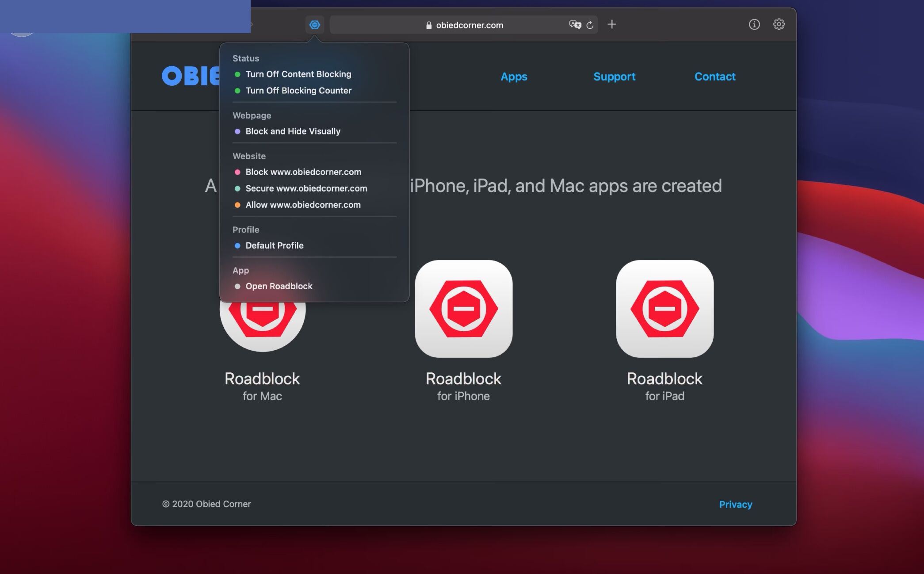Viewport: 924px width, 574px height.
Task: Open the settings gear icon
Action: click(779, 24)
